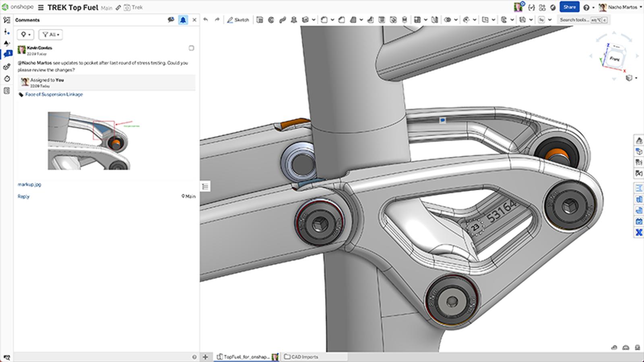Viewport: 644px width, 362px height.
Task: Select the TopFuel_for_onshape tab
Action: click(246, 357)
